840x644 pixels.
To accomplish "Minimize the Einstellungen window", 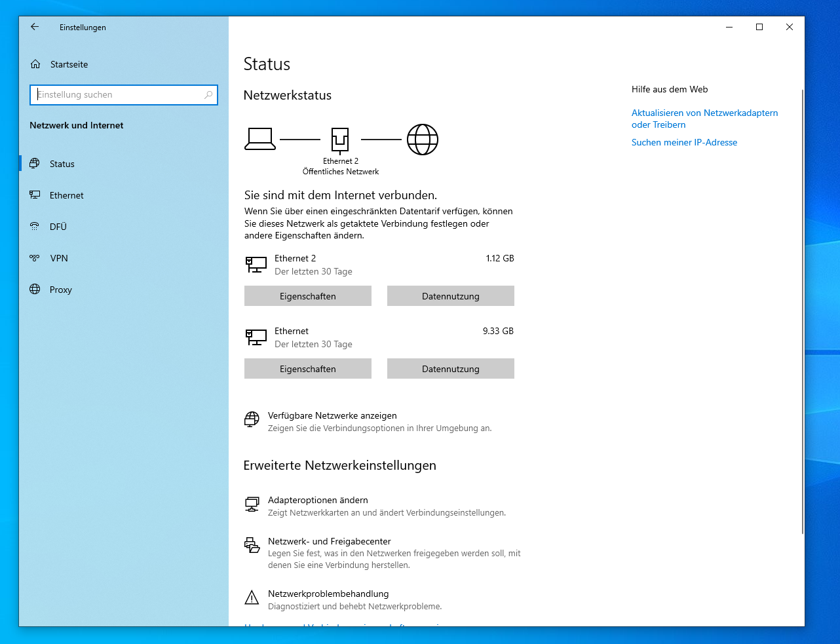I will coord(729,27).
